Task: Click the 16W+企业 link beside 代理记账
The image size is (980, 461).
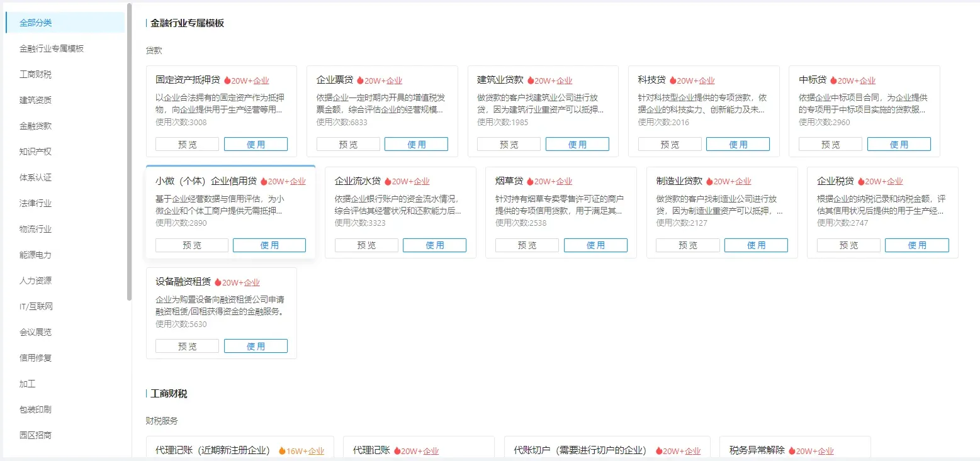Action: click(305, 451)
